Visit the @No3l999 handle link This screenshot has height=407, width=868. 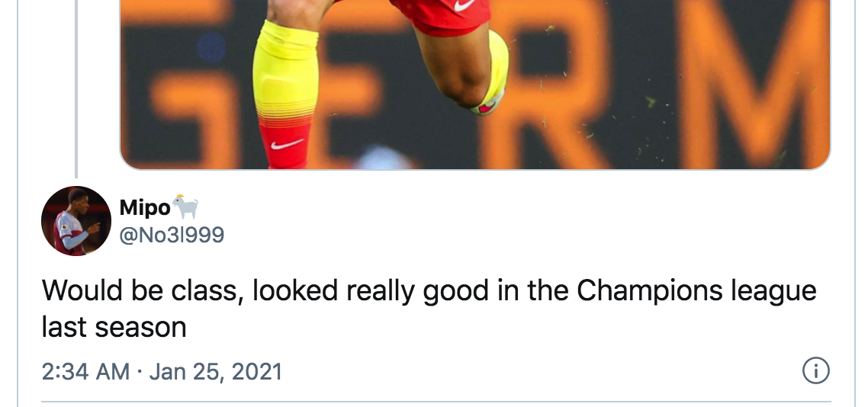pyautogui.click(x=172, y=235)
